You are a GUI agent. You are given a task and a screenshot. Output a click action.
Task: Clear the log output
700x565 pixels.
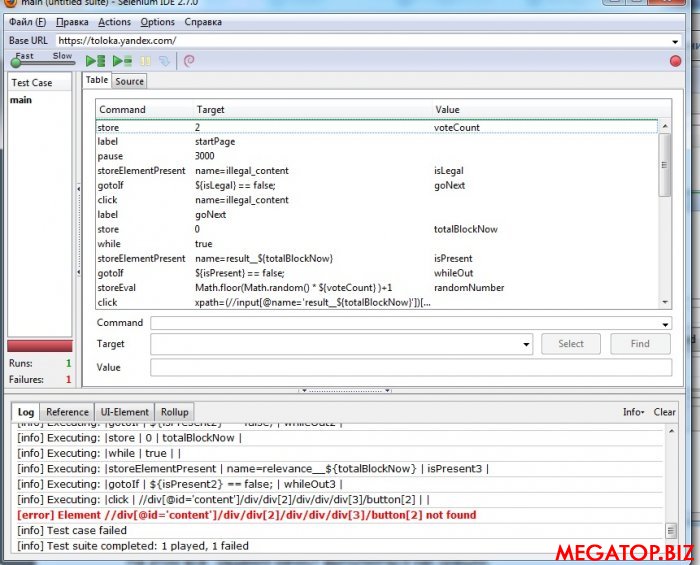664,412
